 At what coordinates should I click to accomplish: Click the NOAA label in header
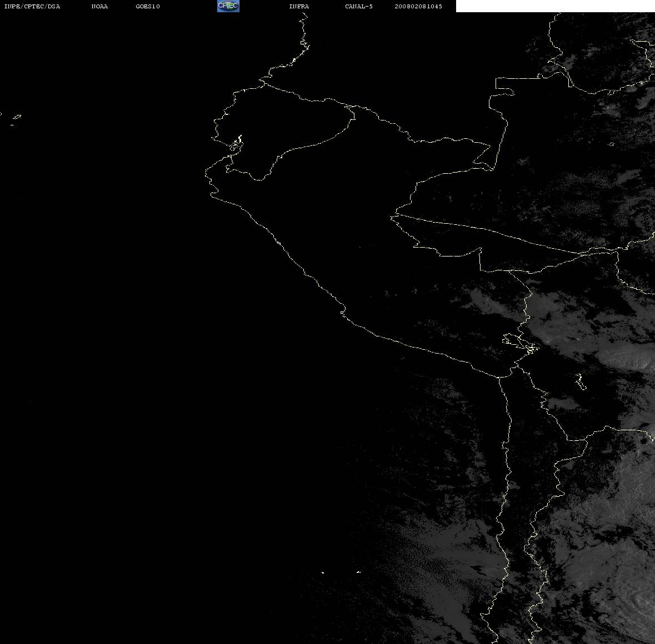99,6
